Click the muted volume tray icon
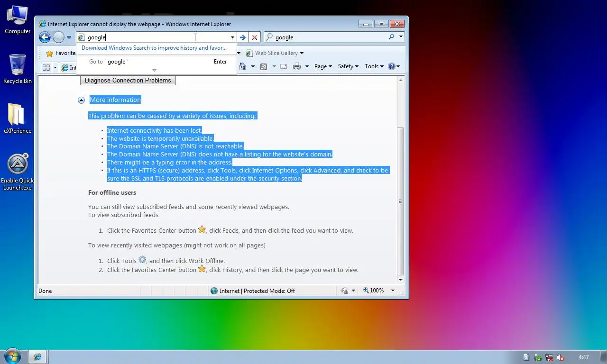607x364 pixels. [x=561, y=357]
